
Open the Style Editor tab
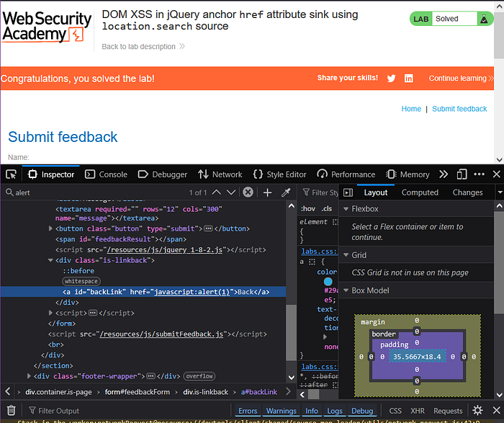(x=279, y=174)
